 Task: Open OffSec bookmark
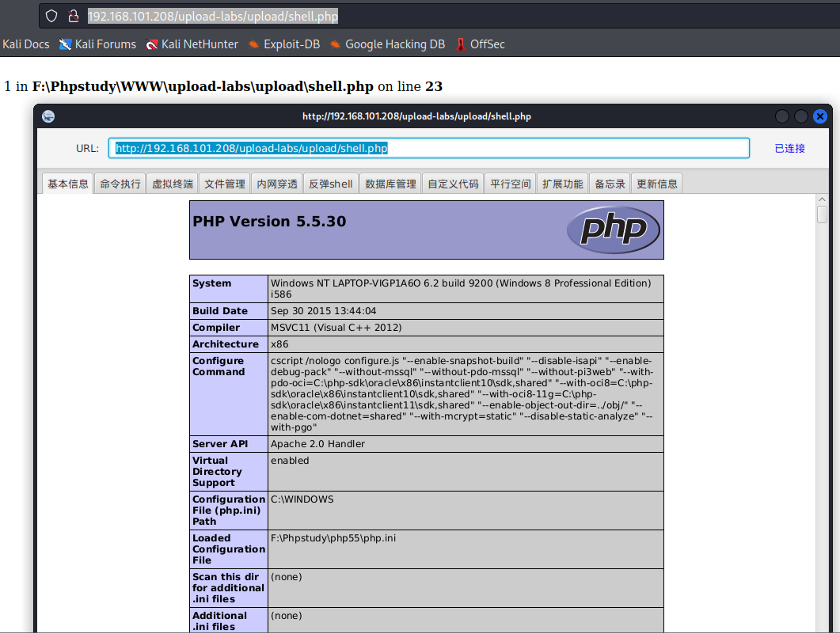pos(480,44)
